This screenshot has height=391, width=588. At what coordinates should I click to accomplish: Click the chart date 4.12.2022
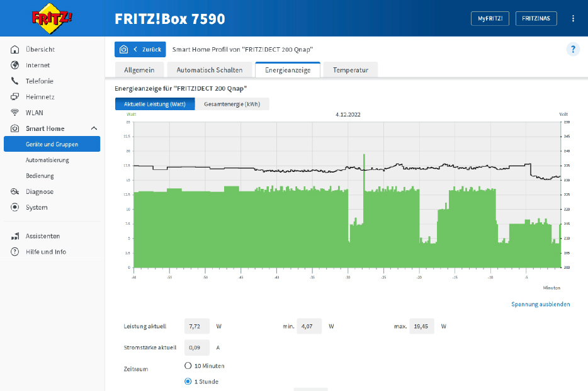tap(348, 115)
